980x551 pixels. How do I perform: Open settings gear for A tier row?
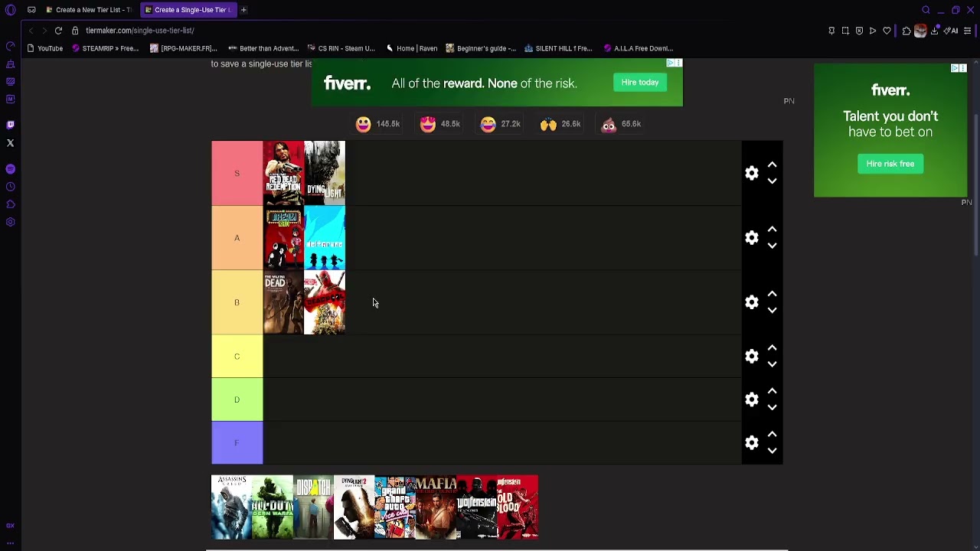752,238
